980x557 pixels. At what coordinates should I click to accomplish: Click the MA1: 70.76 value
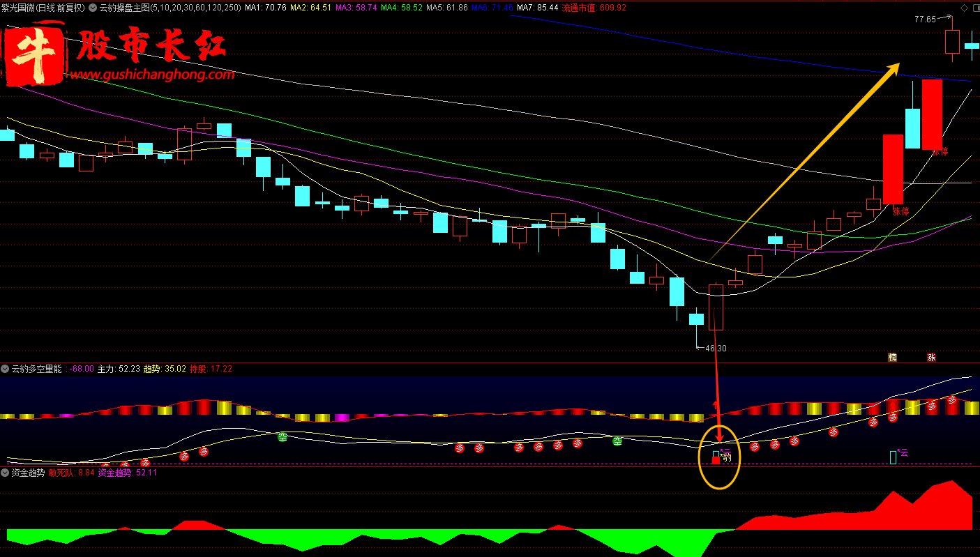coord(265,8)
